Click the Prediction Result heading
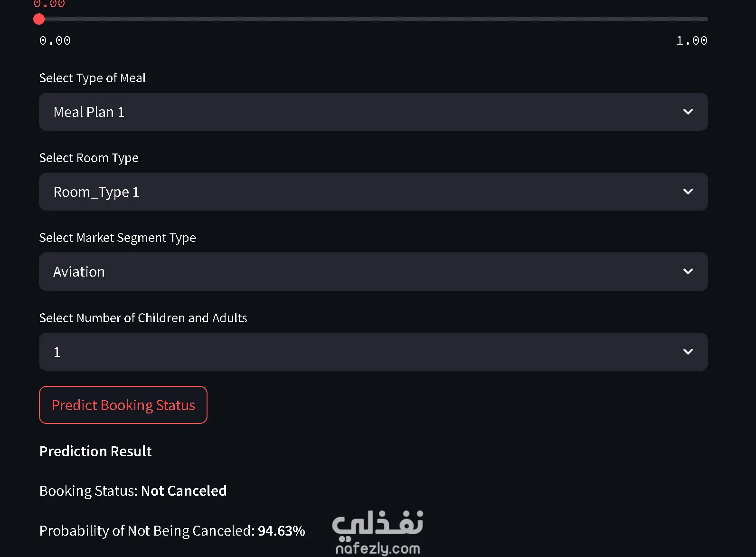The image size is (756, 557). pyautogui.click(x=95, y=451)
